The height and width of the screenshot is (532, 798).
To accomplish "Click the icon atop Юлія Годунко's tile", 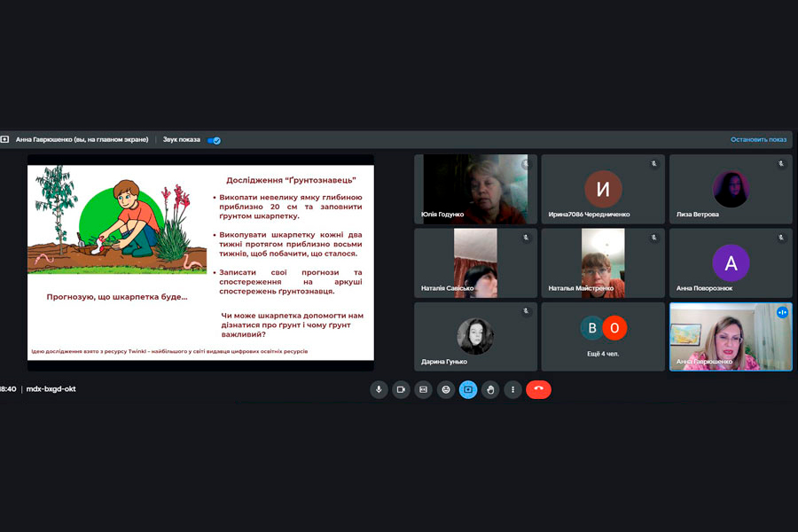I will pyautogui.click(x=526, y=164).
